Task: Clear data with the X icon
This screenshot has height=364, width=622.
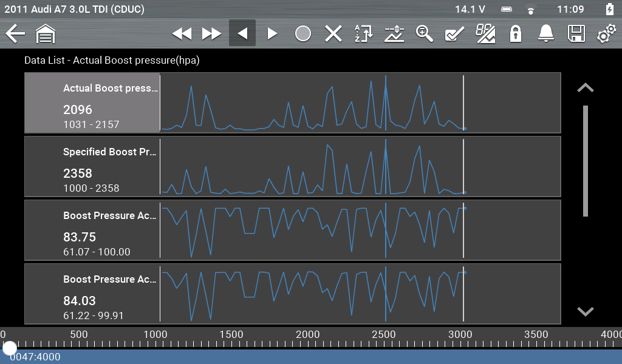Action: click(333, 33)
